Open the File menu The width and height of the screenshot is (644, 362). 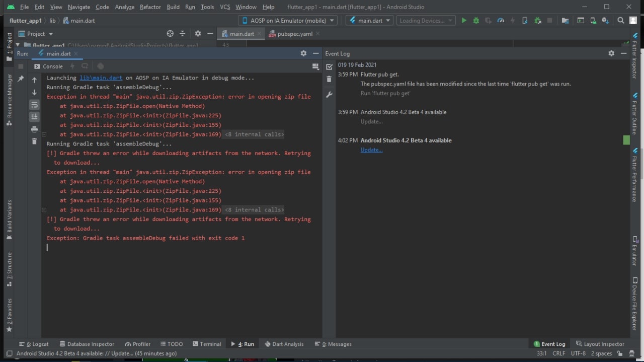(24, 7)
